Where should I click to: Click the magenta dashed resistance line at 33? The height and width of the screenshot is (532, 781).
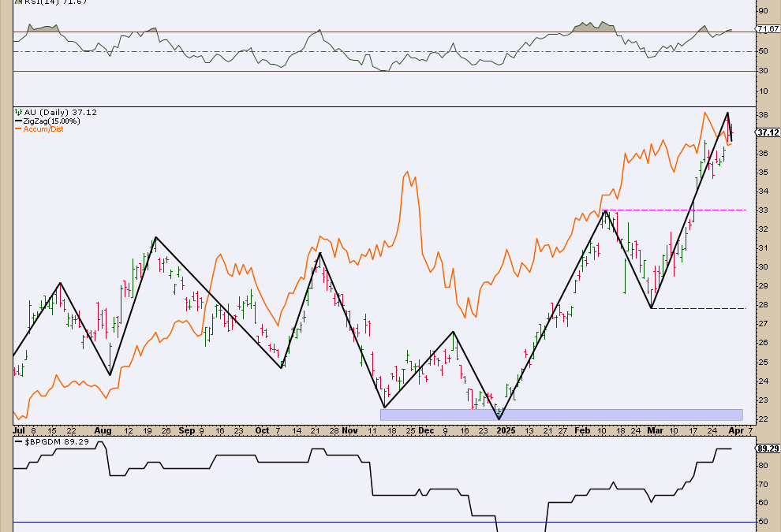point(675,210)
